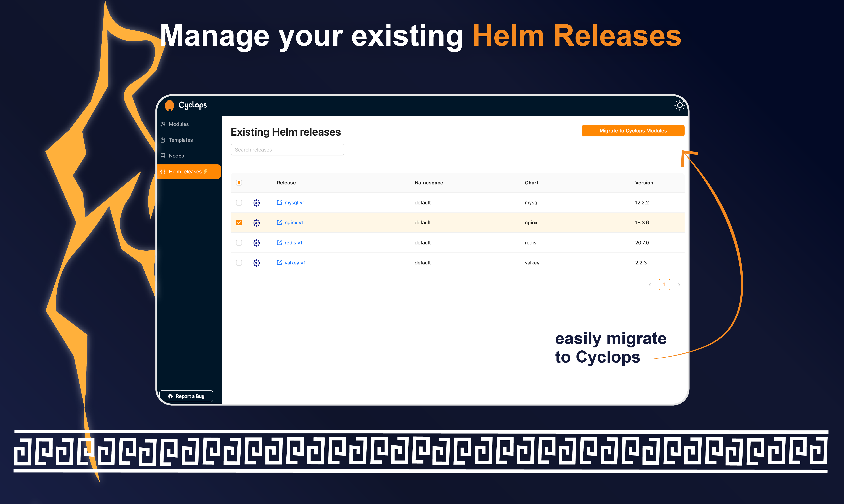Check the mysql:v1 release checkbox
Image resolution: width=844 pixels, height=504 pixels.
pyautogui.click(x=239, y=203)
